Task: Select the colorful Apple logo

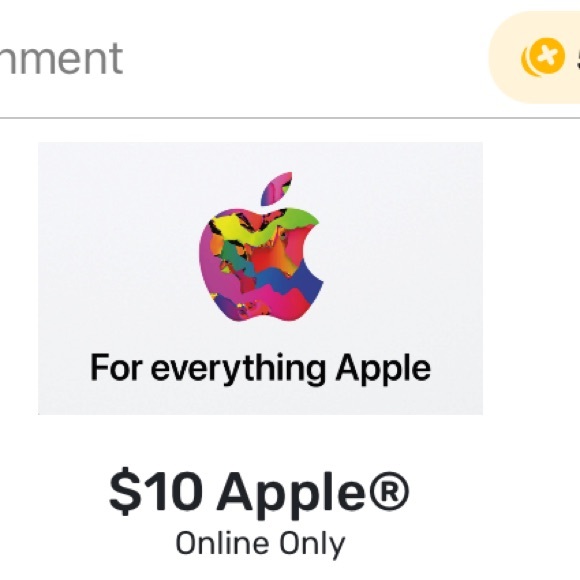Action: 261,246
